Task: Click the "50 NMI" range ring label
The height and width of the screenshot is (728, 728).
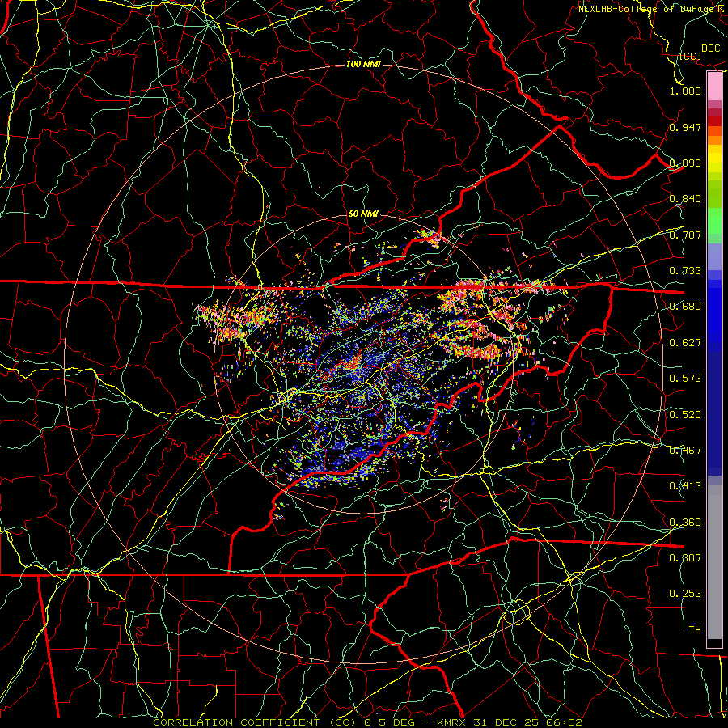Action: pyautogui.click(x=363, y=214)
